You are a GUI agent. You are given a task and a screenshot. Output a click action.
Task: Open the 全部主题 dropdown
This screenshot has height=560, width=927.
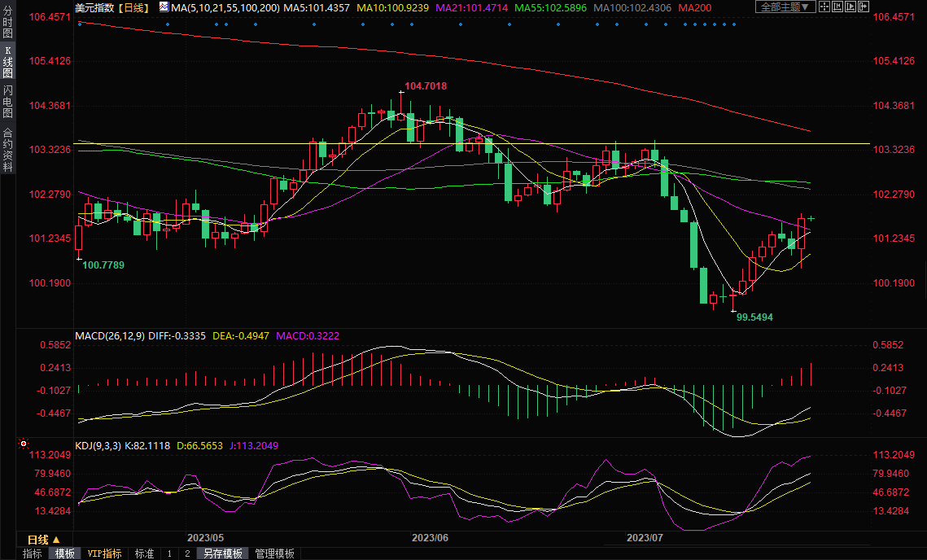(785, 7)
